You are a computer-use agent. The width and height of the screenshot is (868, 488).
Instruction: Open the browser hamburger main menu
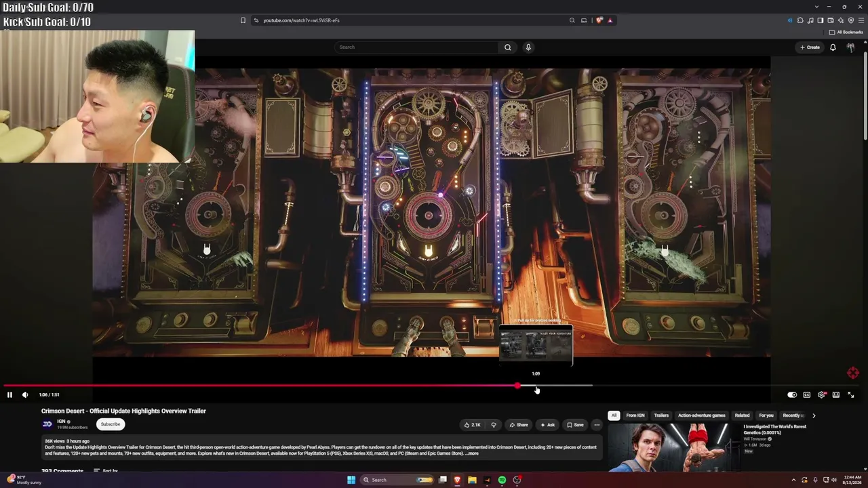click(861, 20)
